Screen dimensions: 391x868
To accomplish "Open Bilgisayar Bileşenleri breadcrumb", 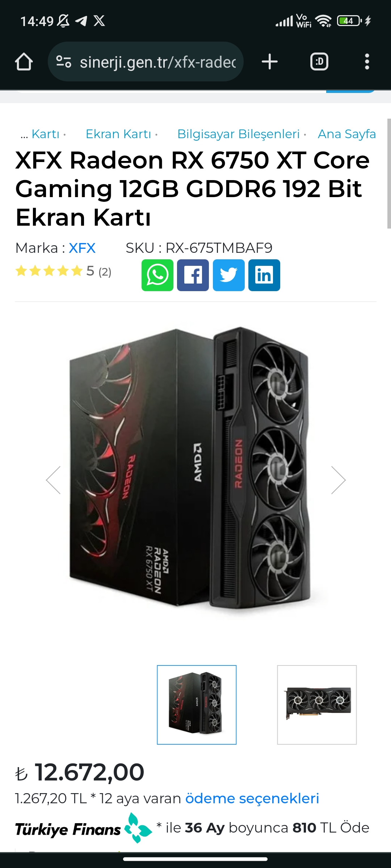I will [239, 134].
